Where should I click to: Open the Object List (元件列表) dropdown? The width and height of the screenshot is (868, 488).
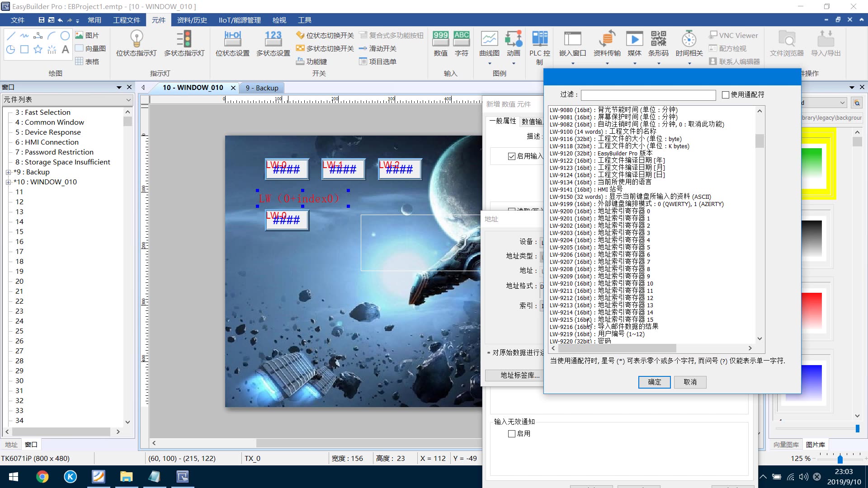point(67,100)
